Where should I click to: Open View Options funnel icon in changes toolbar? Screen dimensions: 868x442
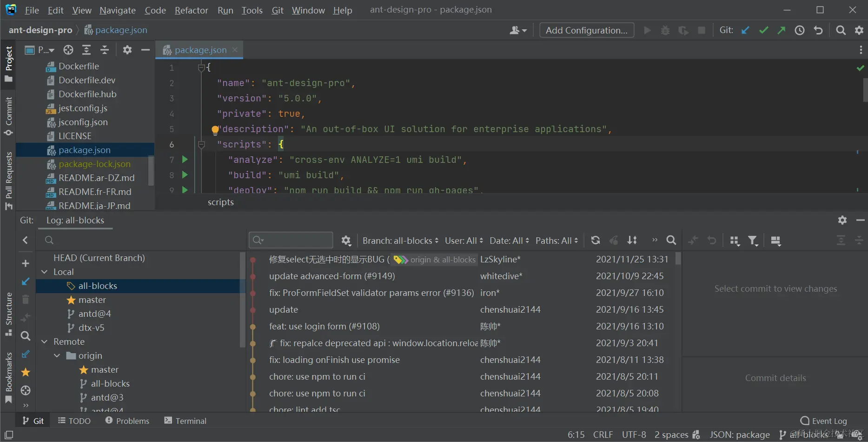753,240
